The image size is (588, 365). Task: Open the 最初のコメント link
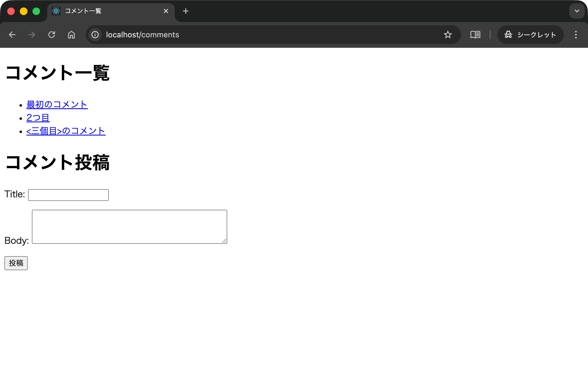click(57, 104)
